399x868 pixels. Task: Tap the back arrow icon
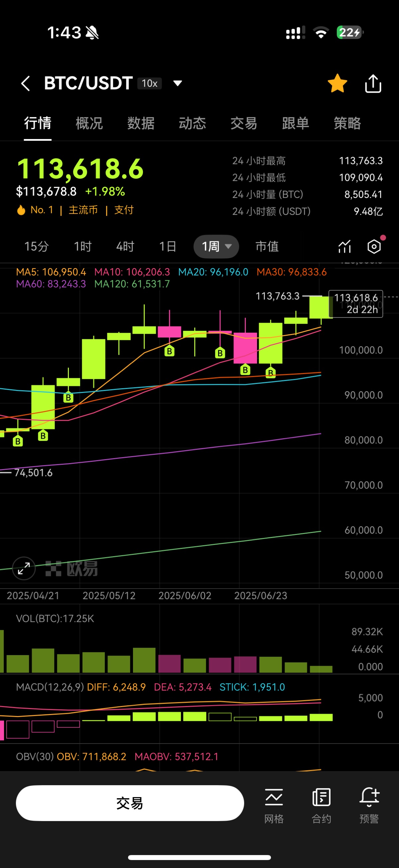pyautogui.click(x=26, y=83)
